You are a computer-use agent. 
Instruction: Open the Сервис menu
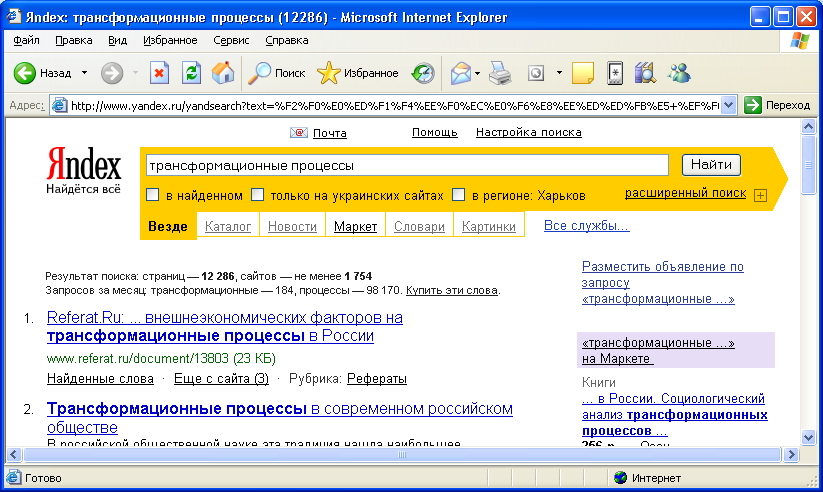[231, 40]
